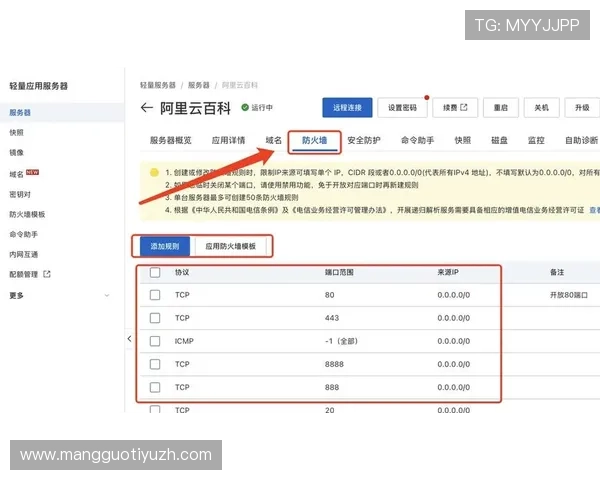Open 镜像 in the left sidebar
This screenshot has height=480, width=600.
tap(16, 152)
